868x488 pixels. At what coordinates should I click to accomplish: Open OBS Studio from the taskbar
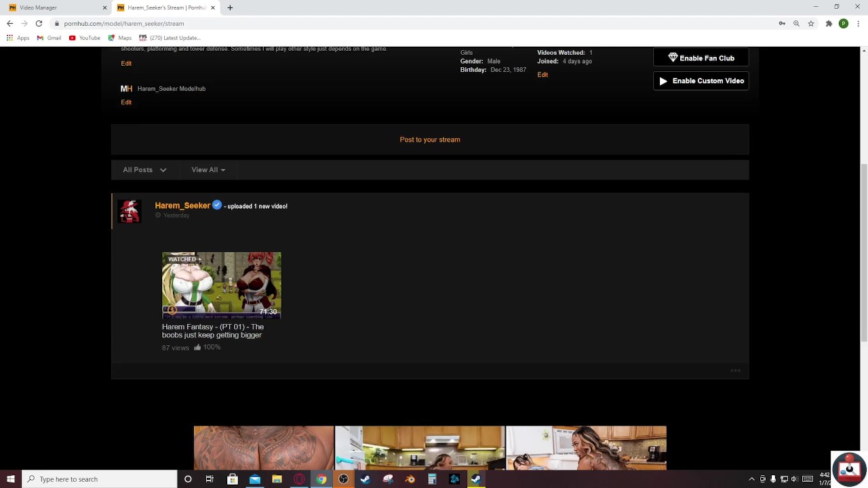tap(344, 479)
